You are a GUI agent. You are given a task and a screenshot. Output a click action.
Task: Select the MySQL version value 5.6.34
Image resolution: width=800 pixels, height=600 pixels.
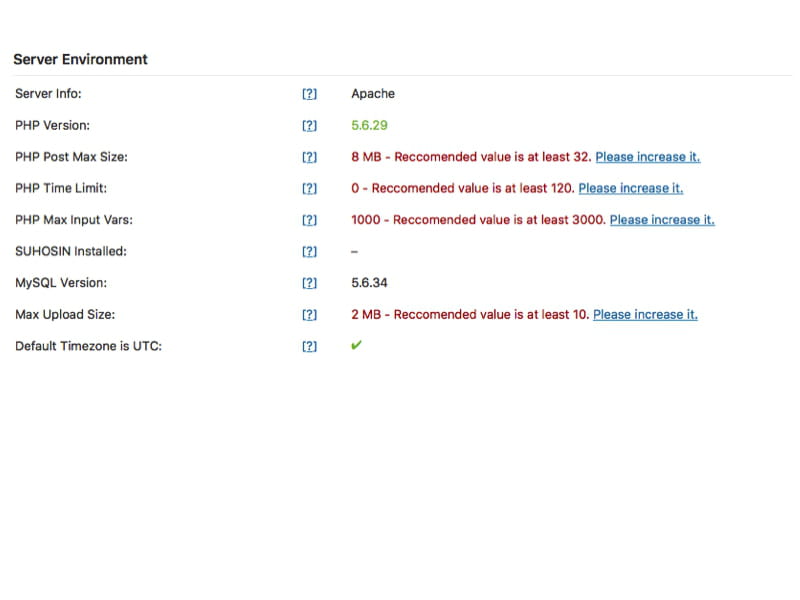[x=369, y=283]
